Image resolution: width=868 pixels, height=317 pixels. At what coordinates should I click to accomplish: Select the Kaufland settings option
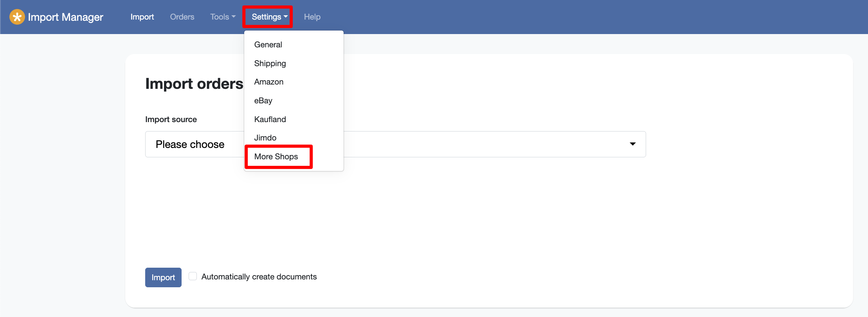coord(270,119)
